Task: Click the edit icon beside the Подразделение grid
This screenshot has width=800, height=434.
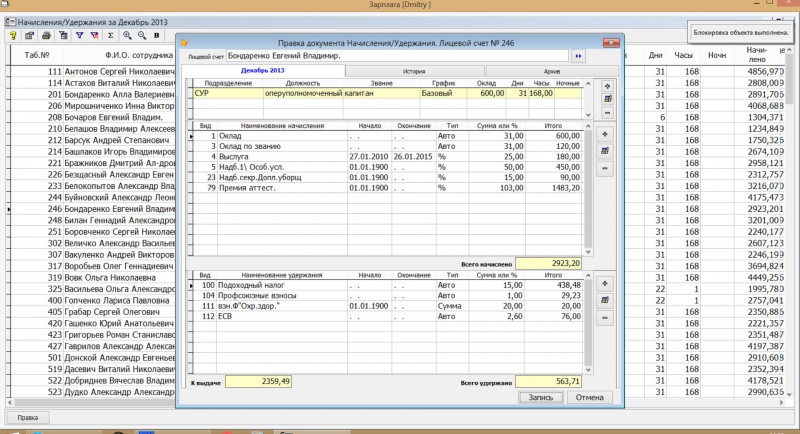Action: pos(607,99)
